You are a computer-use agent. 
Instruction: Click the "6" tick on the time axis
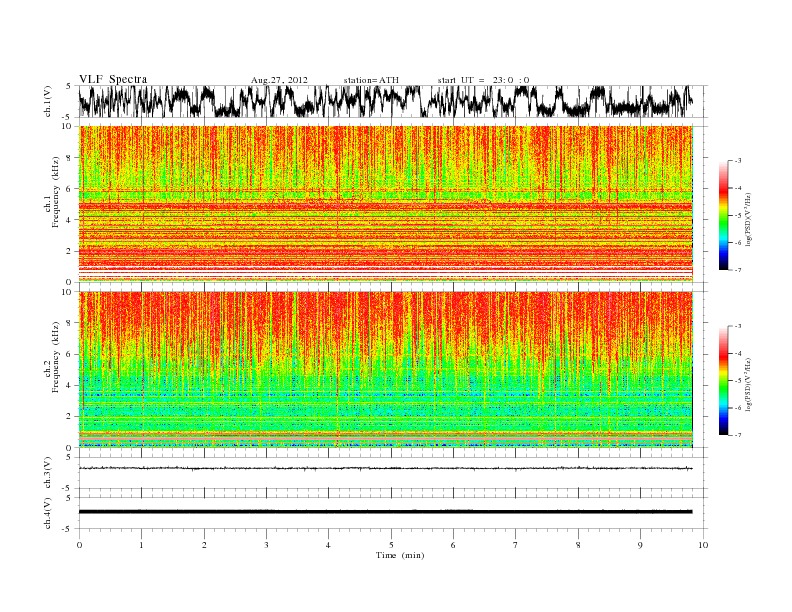[x=453, y=545]
